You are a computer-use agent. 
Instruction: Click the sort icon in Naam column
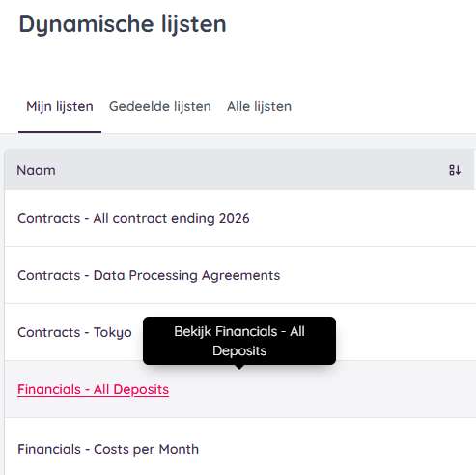tap(455, 170)
